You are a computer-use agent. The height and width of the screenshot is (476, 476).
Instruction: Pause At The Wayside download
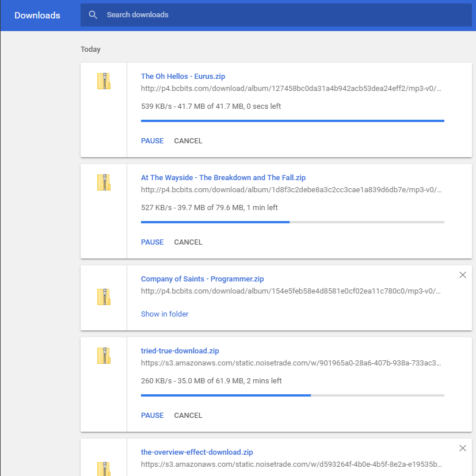tap(152, 242)
